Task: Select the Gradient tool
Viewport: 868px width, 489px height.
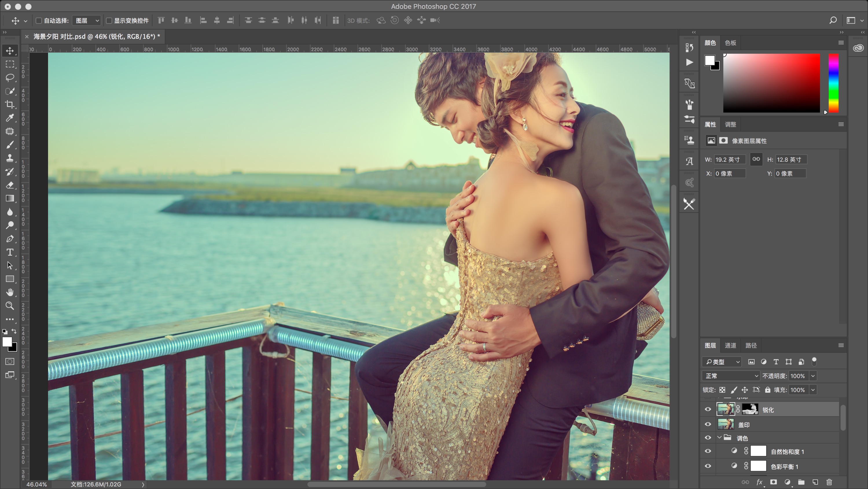Action: (10, 198)
